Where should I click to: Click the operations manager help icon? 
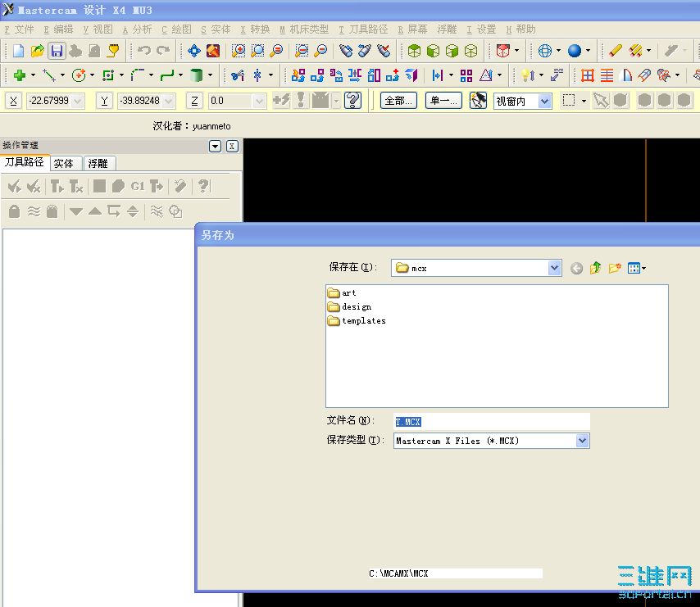[x=203, y=186]
